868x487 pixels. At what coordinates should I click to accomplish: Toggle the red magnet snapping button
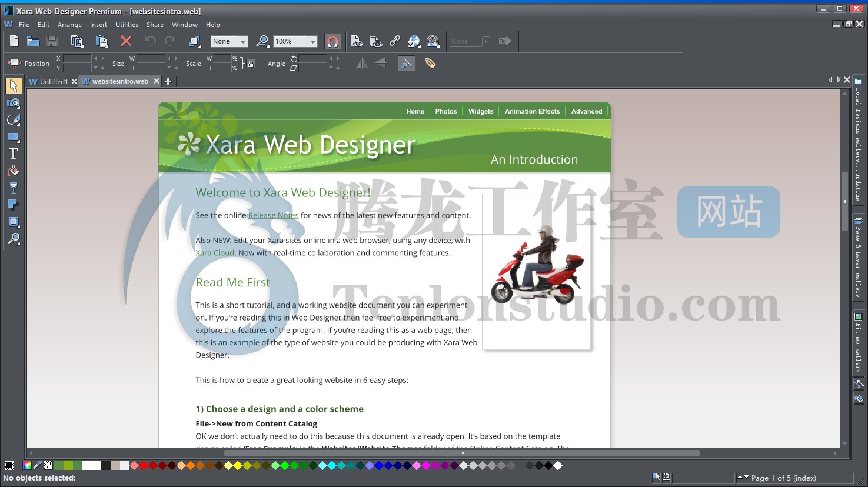click(332, 41)
